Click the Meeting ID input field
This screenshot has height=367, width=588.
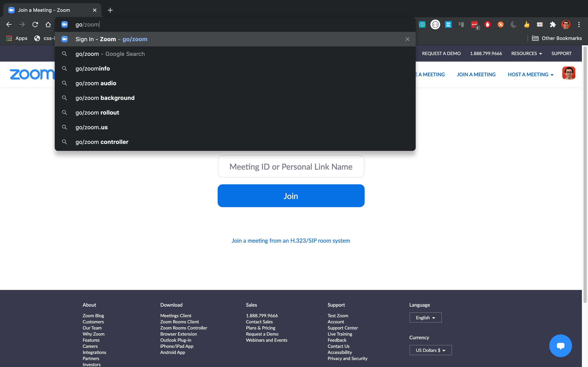pyautogui.click(x=291, y=167)
